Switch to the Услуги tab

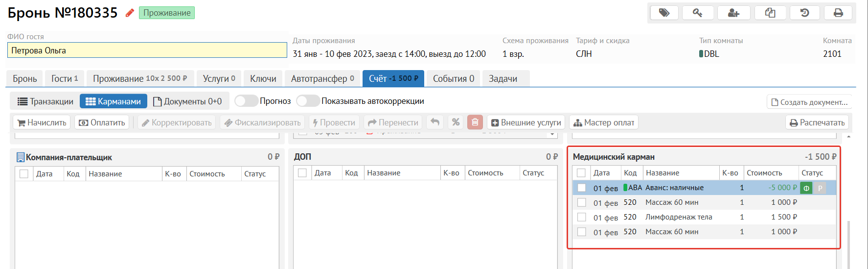click(x=219, y=78)
